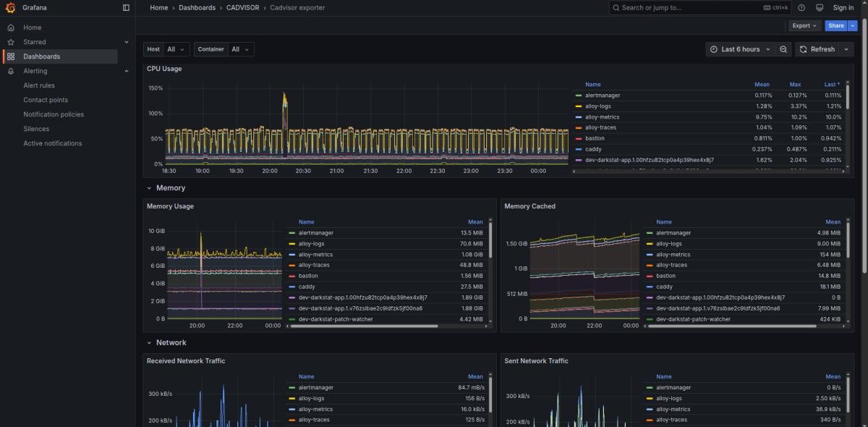Click the search magnifier icon

point(616,8)
